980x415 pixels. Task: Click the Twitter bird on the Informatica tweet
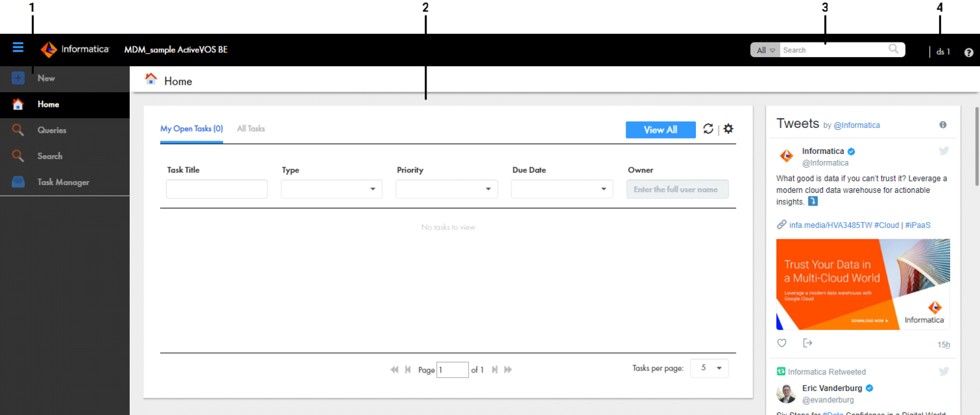click(x=944, y=150)
